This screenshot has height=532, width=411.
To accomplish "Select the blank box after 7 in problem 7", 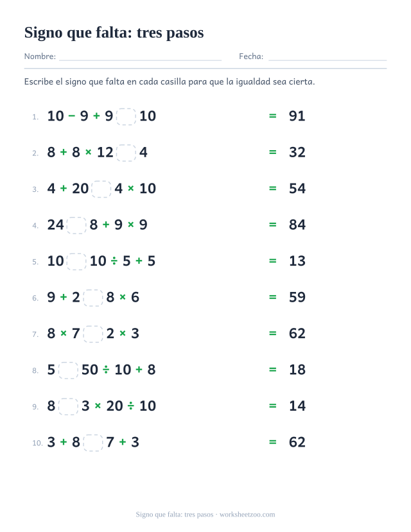I will click(93, 334).
